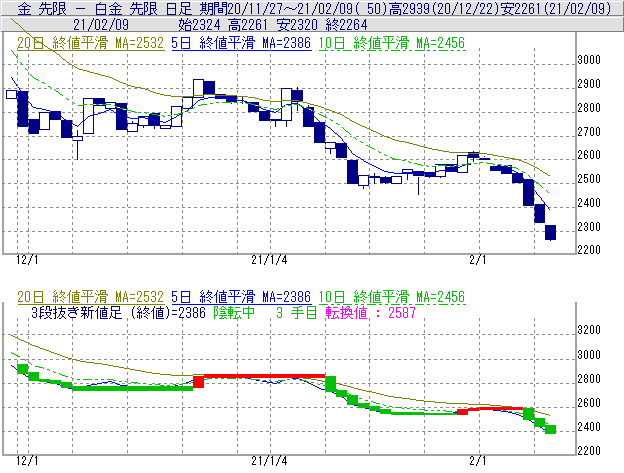Click the 3 手目 label
This screenshot has width=624, height=473.
296,313
